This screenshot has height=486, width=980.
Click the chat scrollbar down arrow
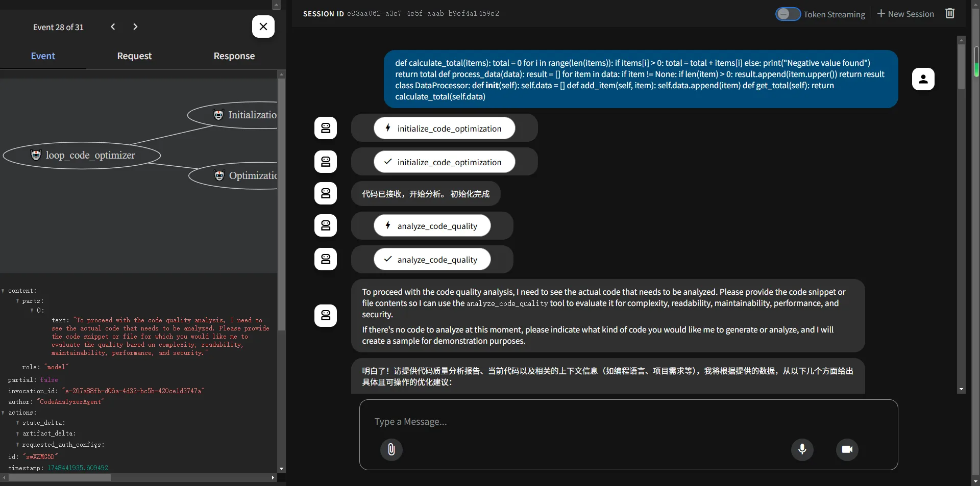[961, 389]
